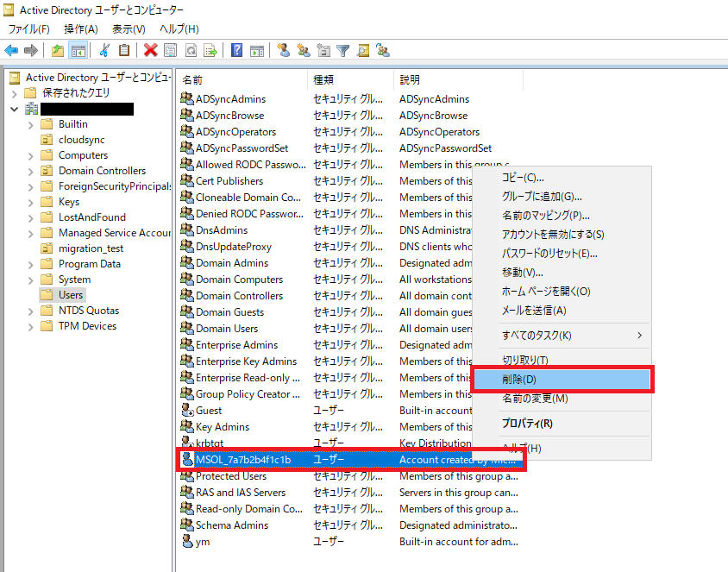Choose 削除(D) in the context menu

pos(562,380)
